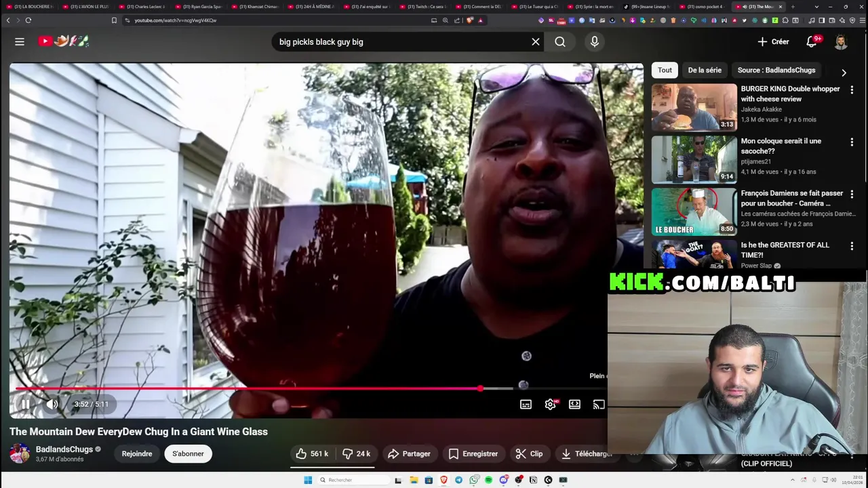The height and width of the screenshot is (488, 868).
Task: Click the Créer button
Action: pyautogui.click(x=773, y=41)
